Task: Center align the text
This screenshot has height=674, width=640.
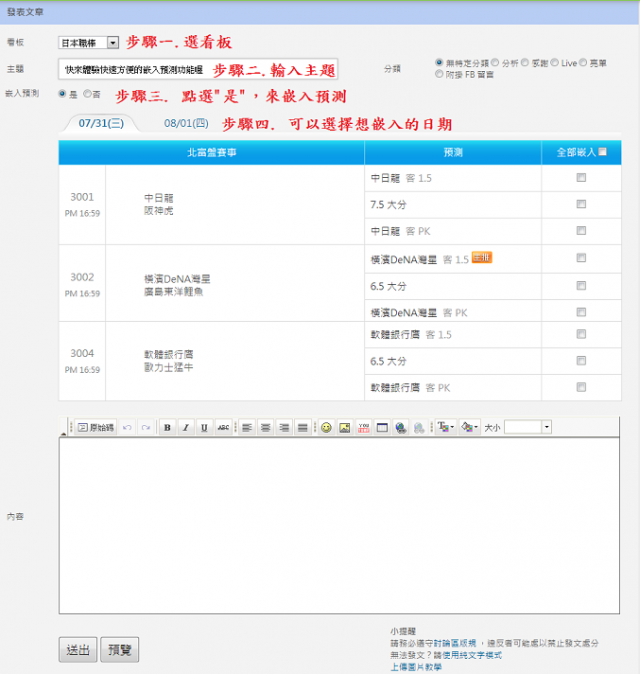Action: coord(264,427)
